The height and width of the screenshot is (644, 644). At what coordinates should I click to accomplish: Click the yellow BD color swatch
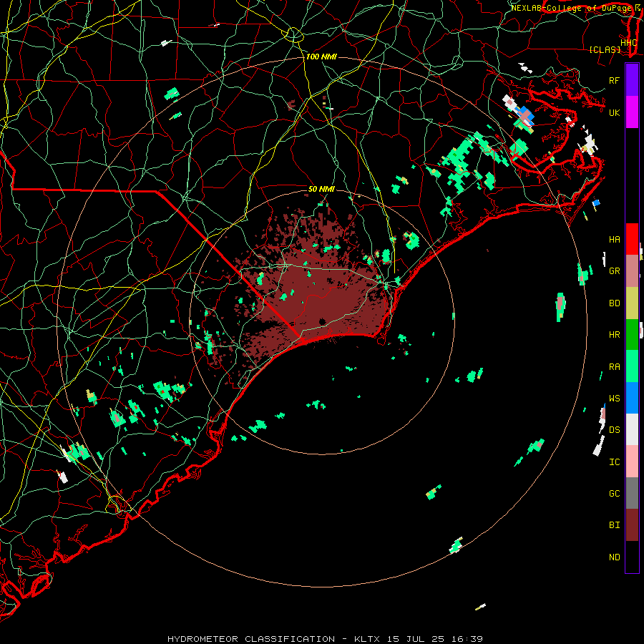coord(632,303)
